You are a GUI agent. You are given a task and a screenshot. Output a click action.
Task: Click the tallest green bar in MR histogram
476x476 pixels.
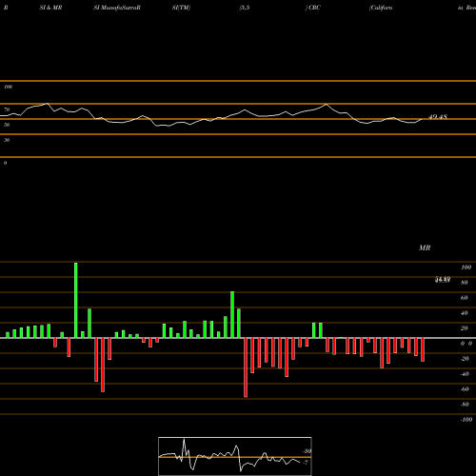tap(75, 300)
